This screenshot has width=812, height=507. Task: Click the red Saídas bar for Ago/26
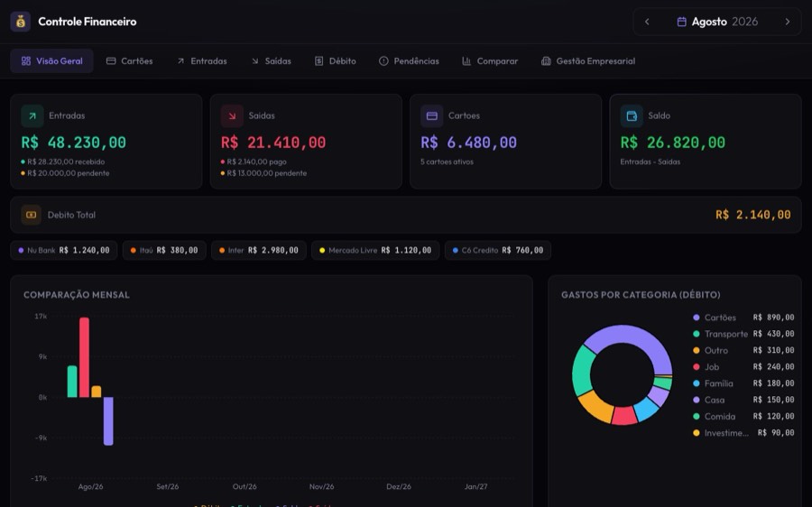(x=84, y=357)
